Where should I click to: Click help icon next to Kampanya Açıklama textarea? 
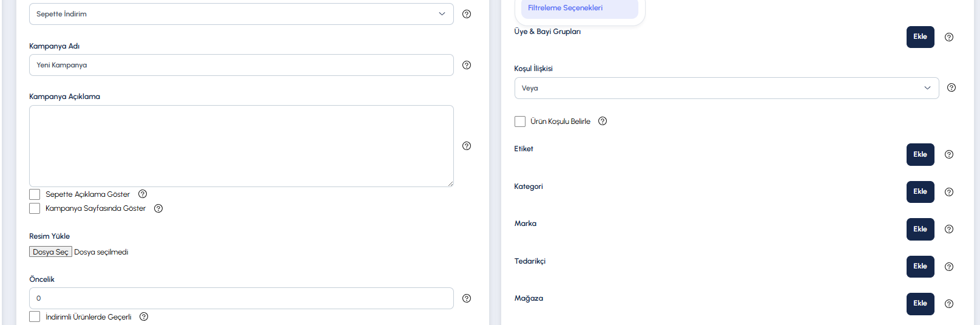467,146
